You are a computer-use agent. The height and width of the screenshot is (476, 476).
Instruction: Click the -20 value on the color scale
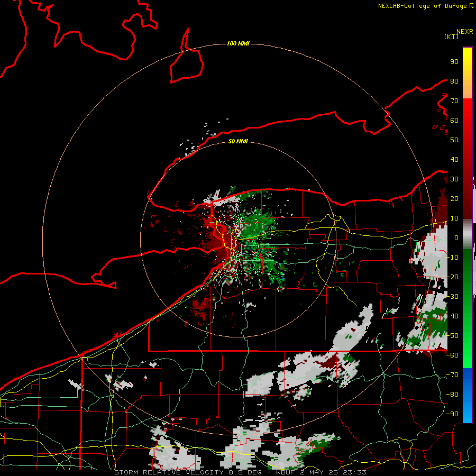coord(452,277)
